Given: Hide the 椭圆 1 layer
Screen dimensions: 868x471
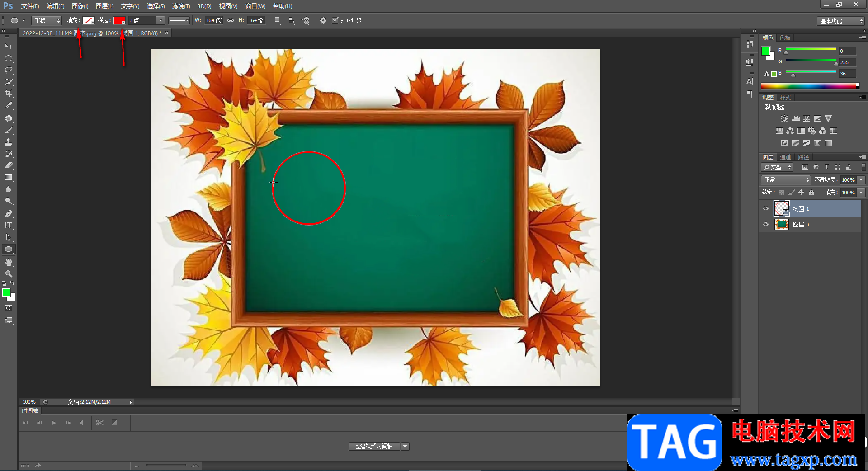Looking at the screenshot, I should point(766,209).
